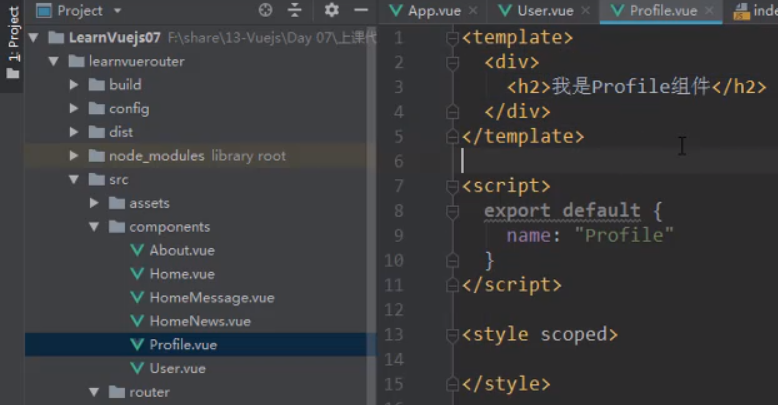Open the Project view dropdown

coord(117,10)
